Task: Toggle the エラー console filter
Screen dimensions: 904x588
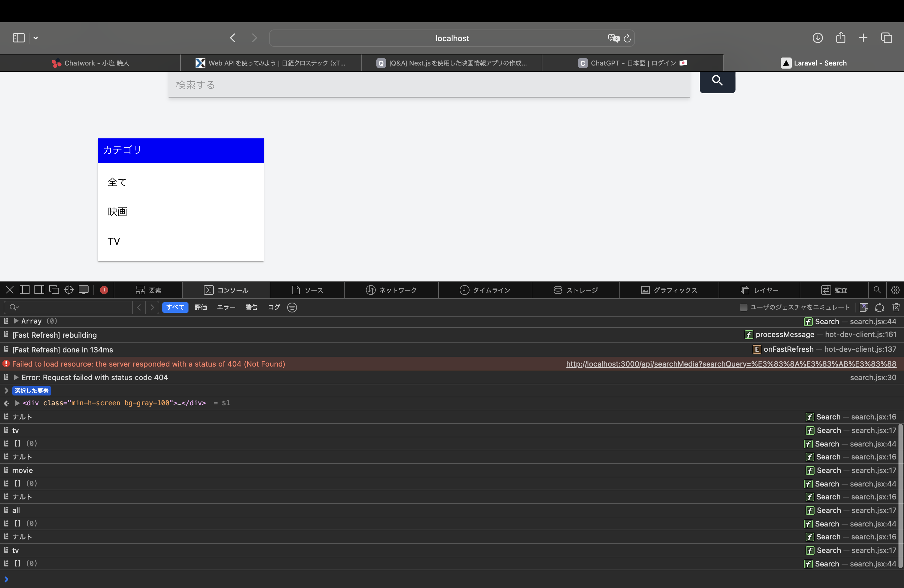Action: (226, 307)
